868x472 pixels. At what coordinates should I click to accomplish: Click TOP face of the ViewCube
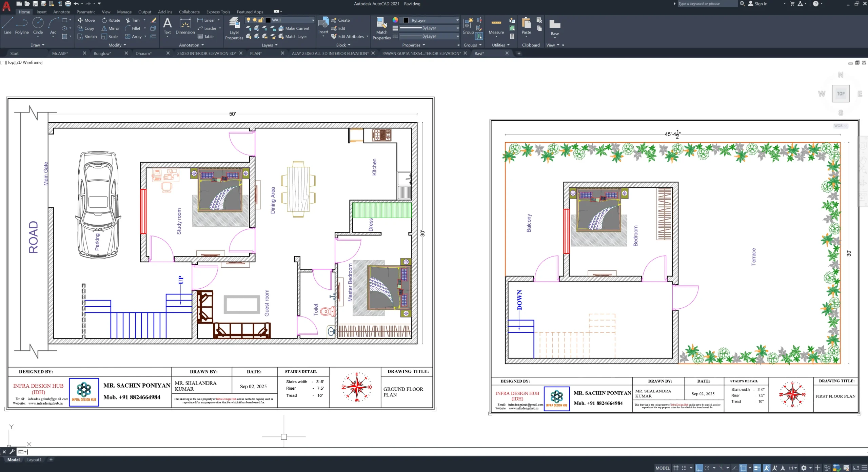click(841, 94)
